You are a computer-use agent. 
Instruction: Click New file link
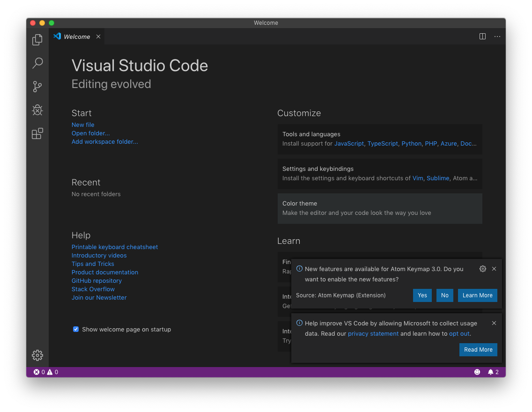[x=83, y=125]
